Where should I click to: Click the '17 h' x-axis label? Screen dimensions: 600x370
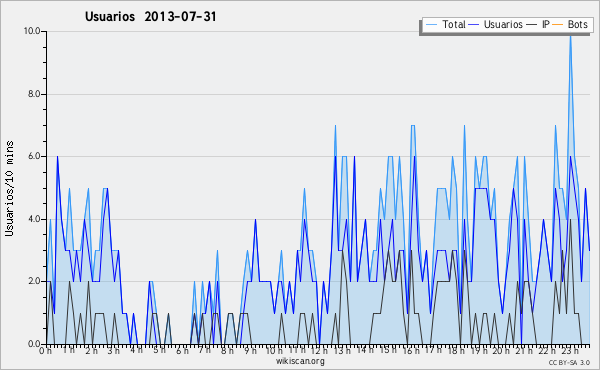(433, 350)
